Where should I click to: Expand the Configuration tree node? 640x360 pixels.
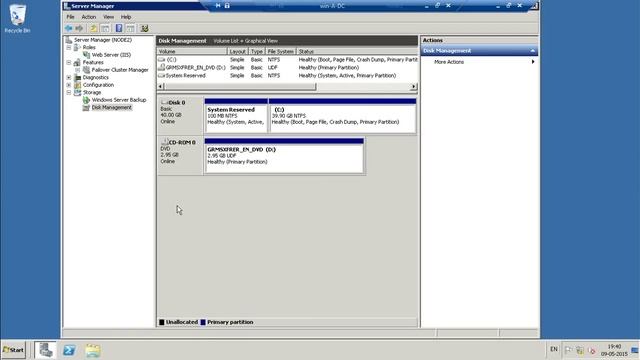69,85
